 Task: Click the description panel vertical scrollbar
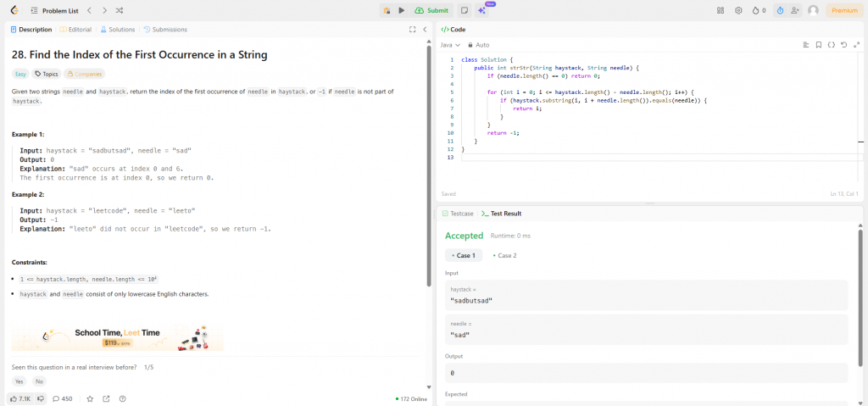pos(429,170)
